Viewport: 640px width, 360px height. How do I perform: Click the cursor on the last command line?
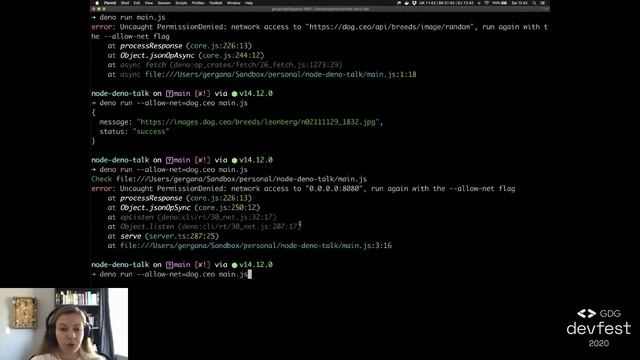[x=250, y=274]
